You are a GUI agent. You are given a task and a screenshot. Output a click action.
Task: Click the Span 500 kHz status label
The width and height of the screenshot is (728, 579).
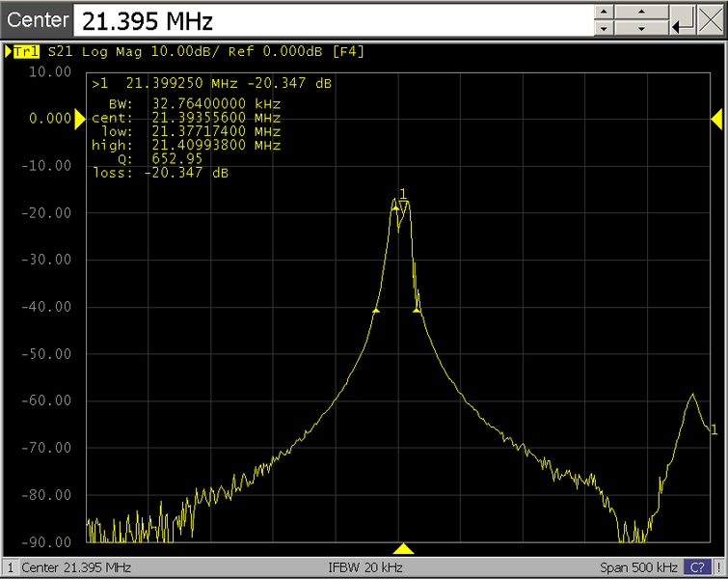(x=639, y=566)
